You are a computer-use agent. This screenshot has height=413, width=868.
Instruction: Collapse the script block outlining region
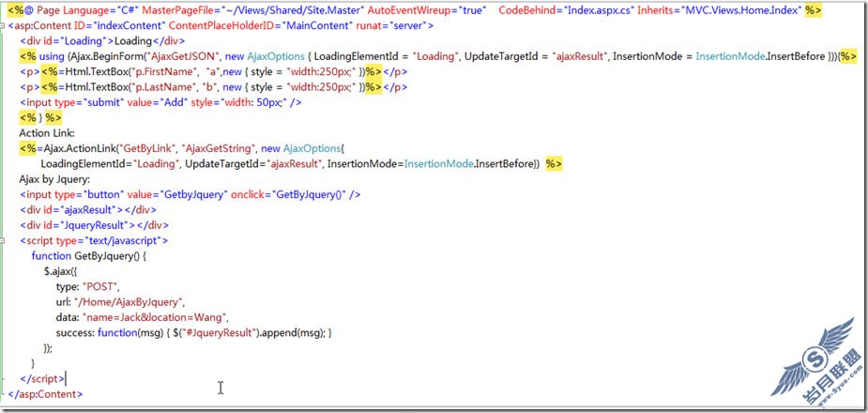tap(3, 241)
